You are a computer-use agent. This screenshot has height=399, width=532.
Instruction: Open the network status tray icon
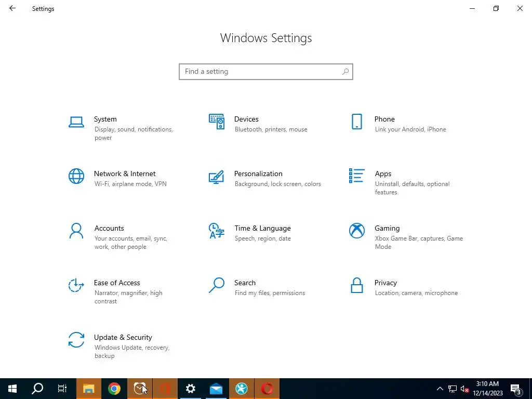pos(453,389)
